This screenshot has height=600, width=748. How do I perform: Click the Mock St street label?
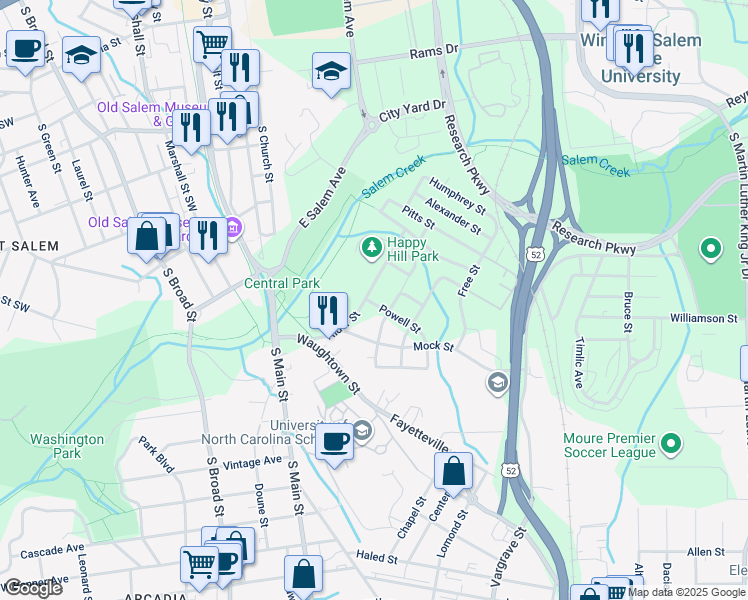pyautogui.click(x=433, y=346)
